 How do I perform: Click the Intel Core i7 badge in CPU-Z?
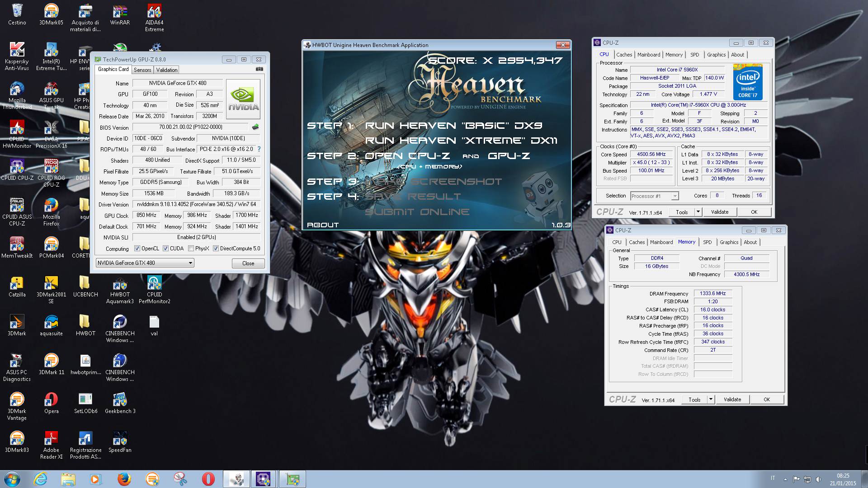coord(748,82)
